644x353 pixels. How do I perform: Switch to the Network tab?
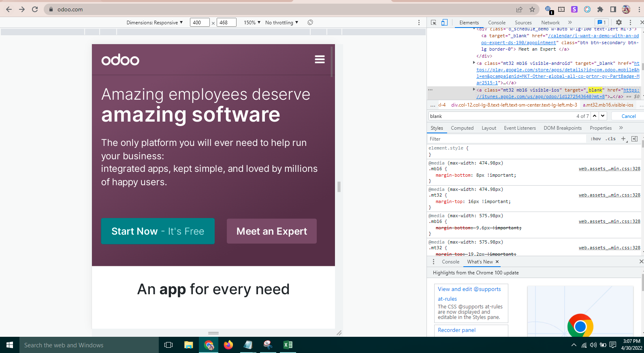coord(550,23)
